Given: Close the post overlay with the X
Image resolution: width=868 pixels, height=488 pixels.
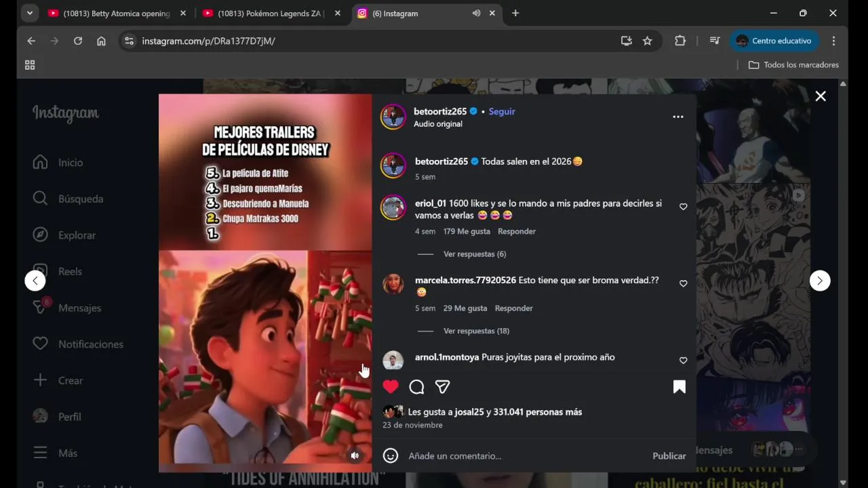Looking at the screenshot, I should pyautogui.click(x=821, y=96).
